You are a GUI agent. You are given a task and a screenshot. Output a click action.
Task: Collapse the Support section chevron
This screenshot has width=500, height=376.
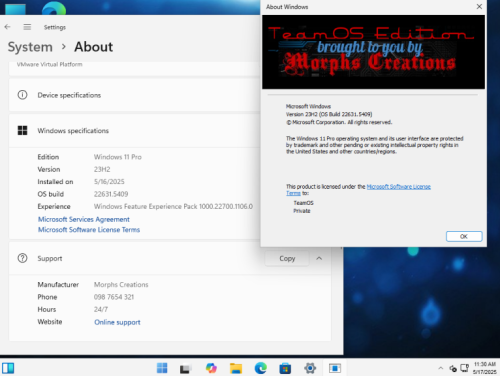click(x=319, y=258)
